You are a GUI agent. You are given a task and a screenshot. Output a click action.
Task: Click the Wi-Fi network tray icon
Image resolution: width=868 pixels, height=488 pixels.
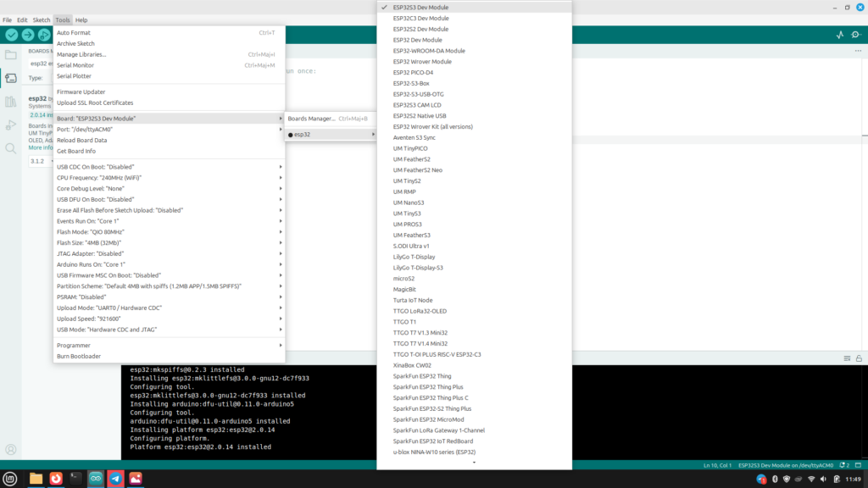click(x=811, y=480)
